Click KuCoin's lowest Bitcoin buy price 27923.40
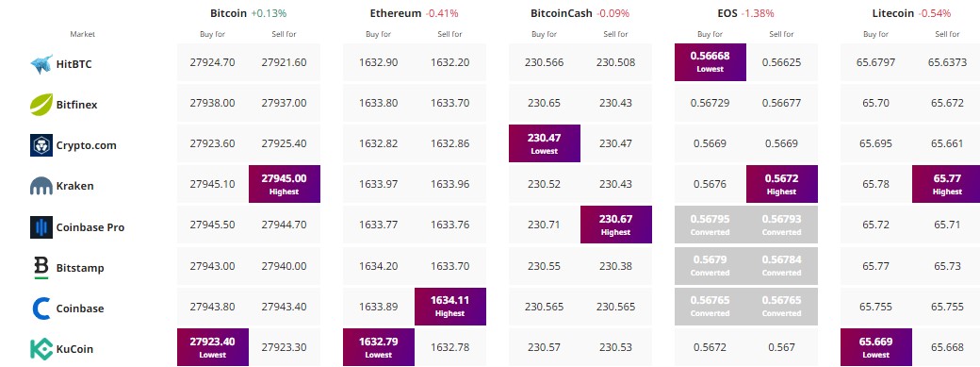Image resolution: width=980 pixels, height=367 pixels. (213, 347)
